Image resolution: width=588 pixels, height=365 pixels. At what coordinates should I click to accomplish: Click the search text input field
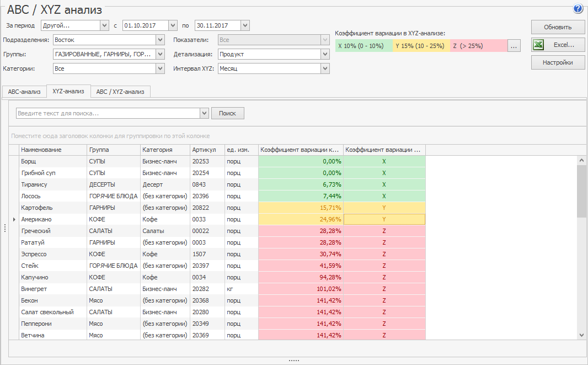tap(108, 113)
